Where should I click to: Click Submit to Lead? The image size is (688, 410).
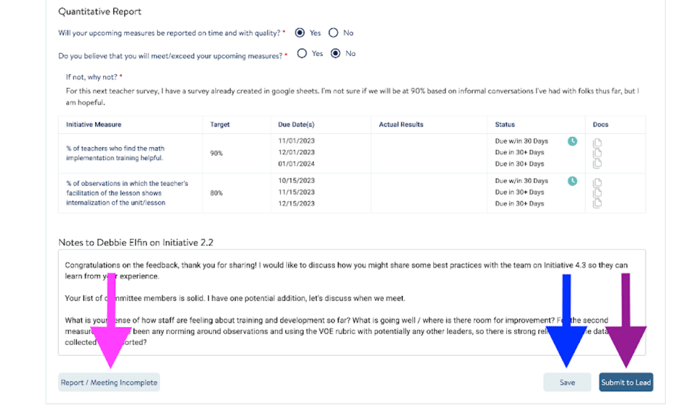tap(626, 382)
